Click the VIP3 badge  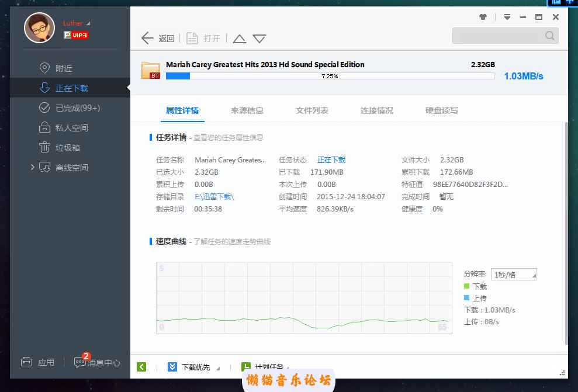[76, 35]
